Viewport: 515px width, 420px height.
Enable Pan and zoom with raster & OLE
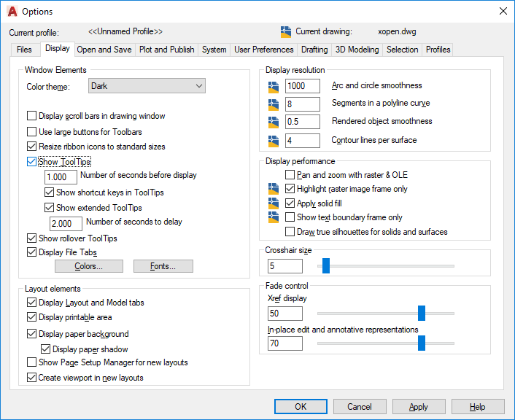coord(290,175)
